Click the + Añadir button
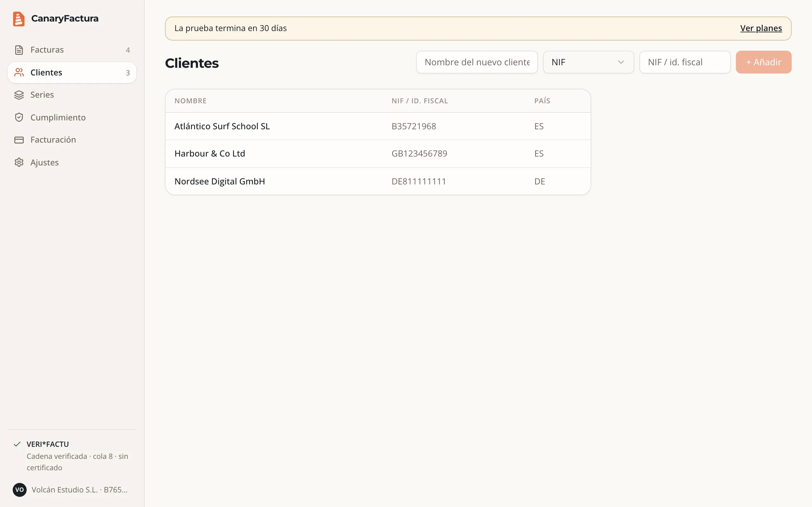This screenshot has height=507, width=812. point(763,62)
